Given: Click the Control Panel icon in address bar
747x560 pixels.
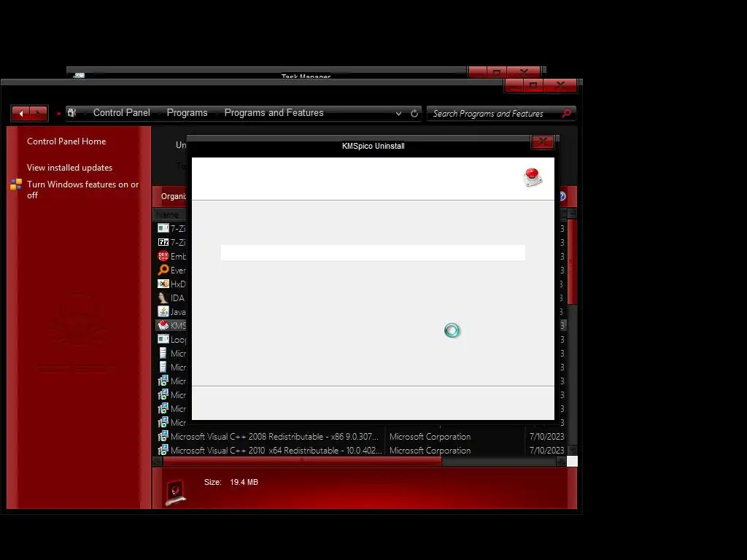Looking at the screenshot, I should (72, 113).
